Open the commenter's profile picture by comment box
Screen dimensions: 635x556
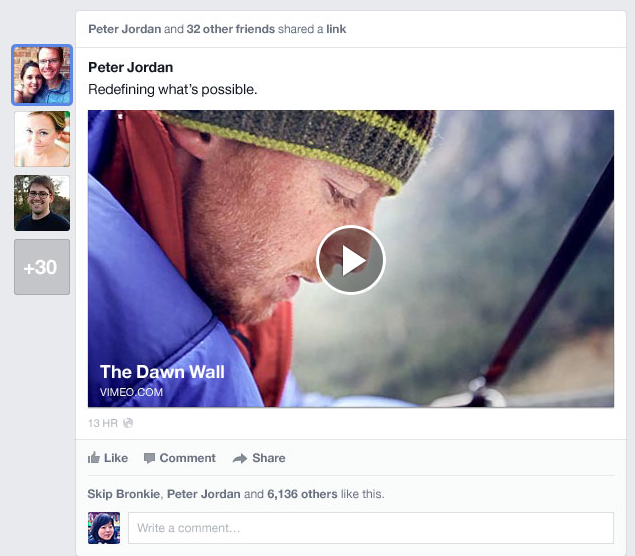[104, 528]
